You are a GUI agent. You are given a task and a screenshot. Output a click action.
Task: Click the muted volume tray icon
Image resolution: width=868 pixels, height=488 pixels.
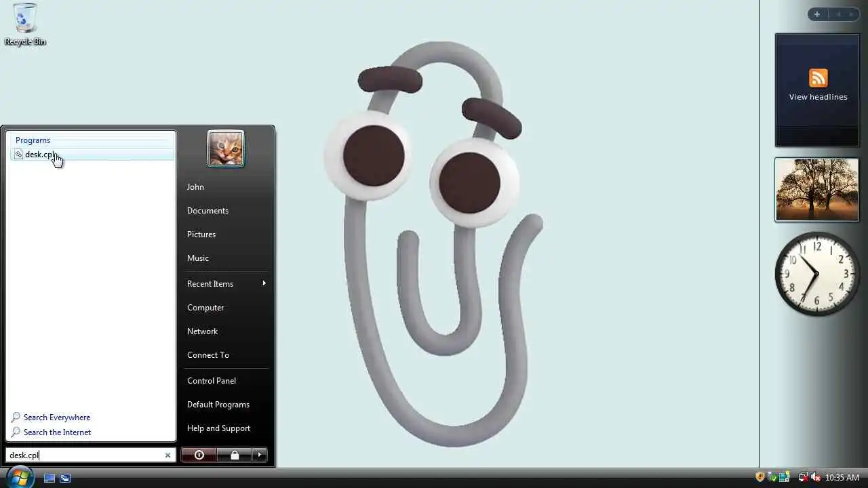816,477
